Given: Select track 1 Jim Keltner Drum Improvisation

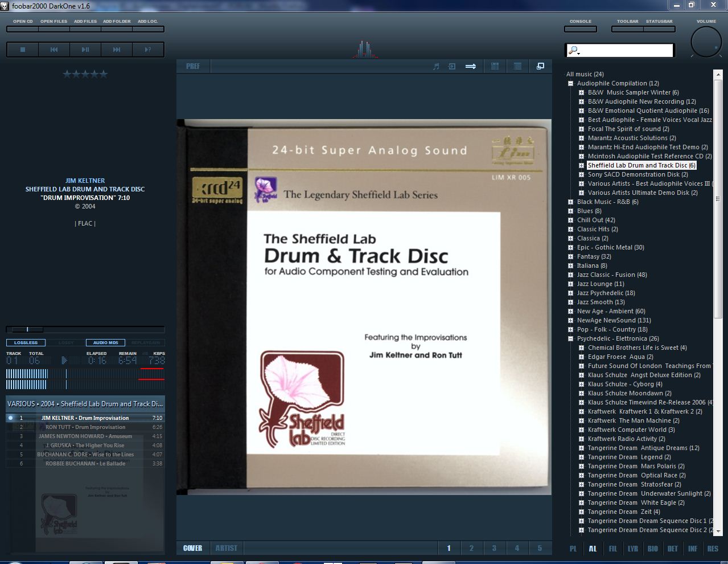Looking at the screenshot, I should [x=85, y=418].
